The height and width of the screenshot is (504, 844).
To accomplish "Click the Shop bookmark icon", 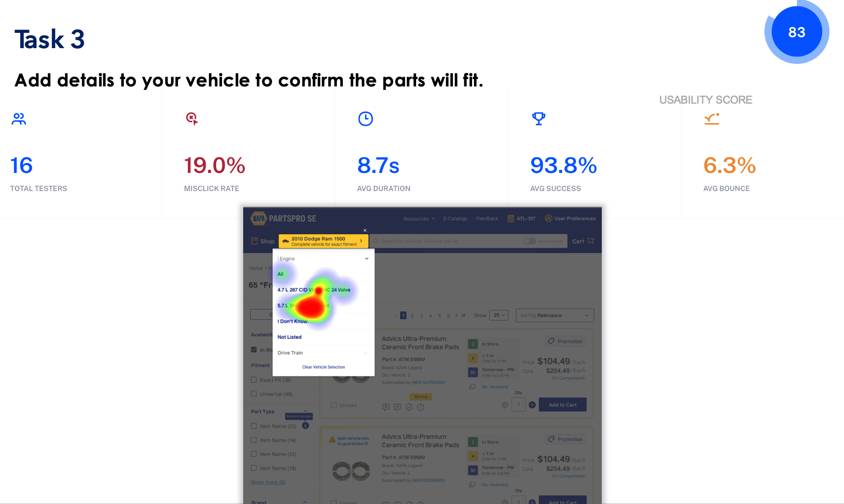I will pos(254,241).
